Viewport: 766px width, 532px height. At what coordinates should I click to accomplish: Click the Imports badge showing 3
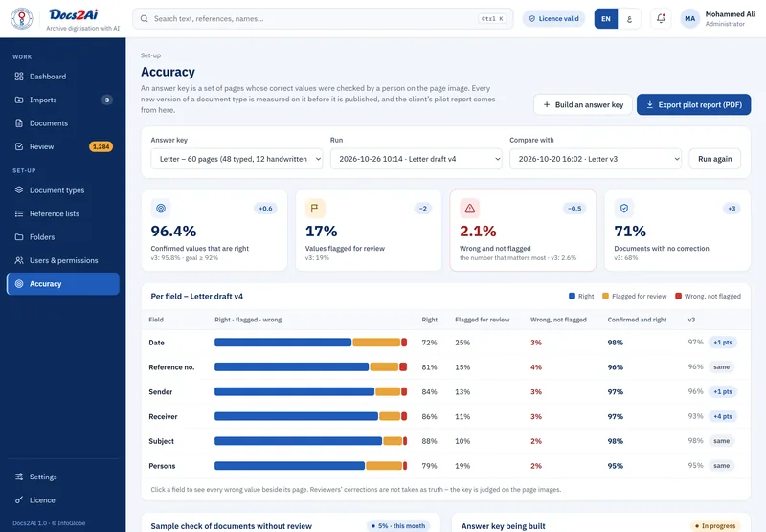click(x=107, y=100)
